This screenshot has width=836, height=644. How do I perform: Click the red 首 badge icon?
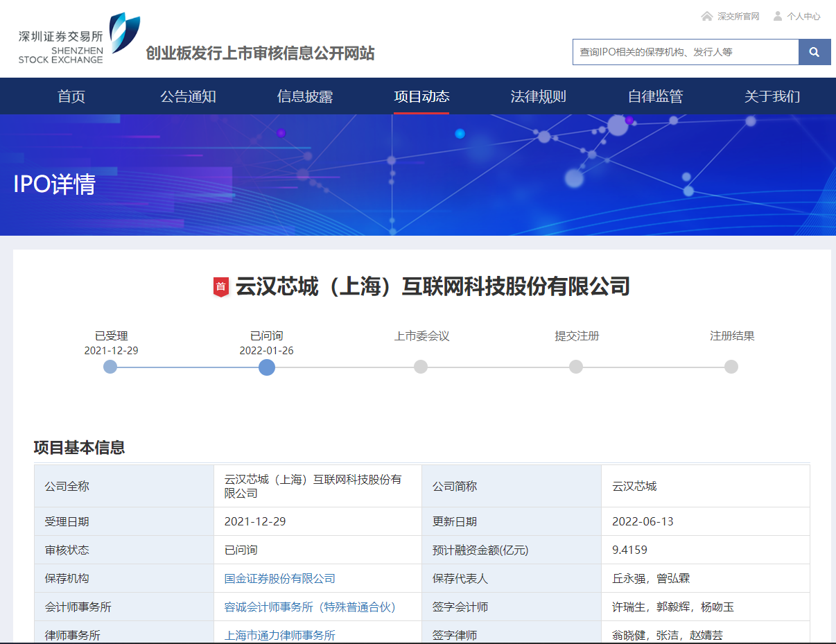220,286
